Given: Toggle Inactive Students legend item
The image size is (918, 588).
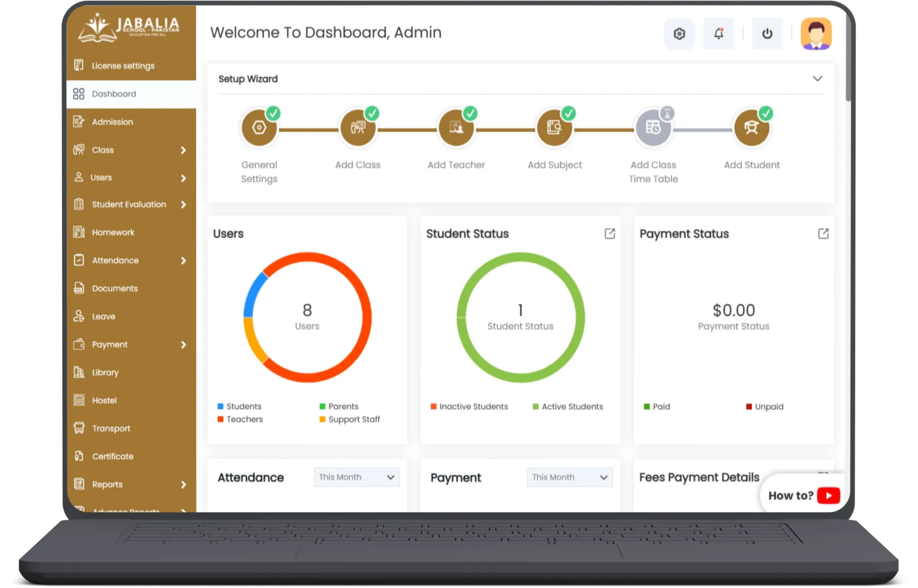Looking at the screenshot, I should pos(473,406).
